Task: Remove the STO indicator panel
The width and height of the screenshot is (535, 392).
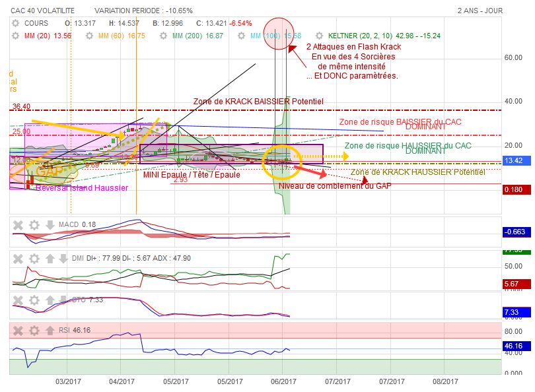Action: [x=18, y=300]
